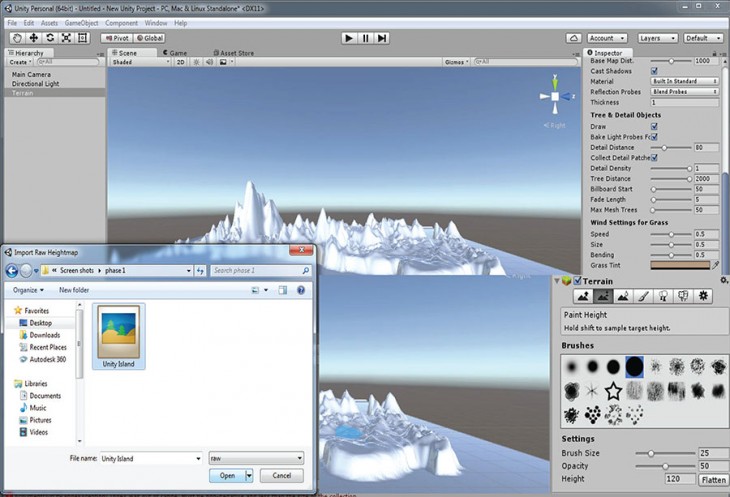Viewport: 730px width, 497px height.
Task: Adjust the Brush Size slider
Action: click(651, 453)
